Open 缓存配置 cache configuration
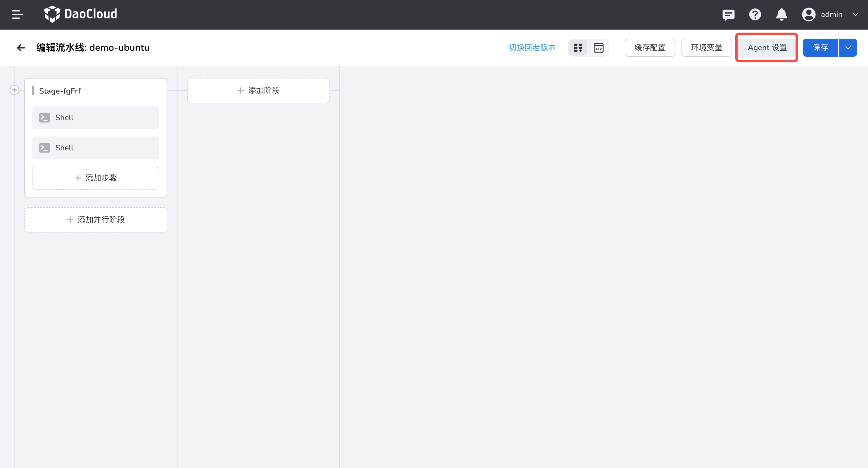 (650, 47)
